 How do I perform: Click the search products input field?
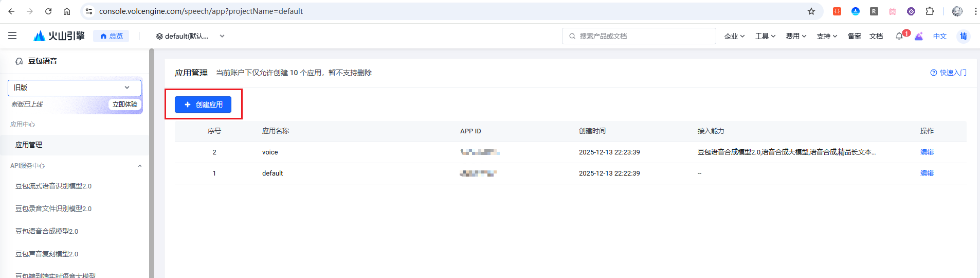(x=643, y=36)
